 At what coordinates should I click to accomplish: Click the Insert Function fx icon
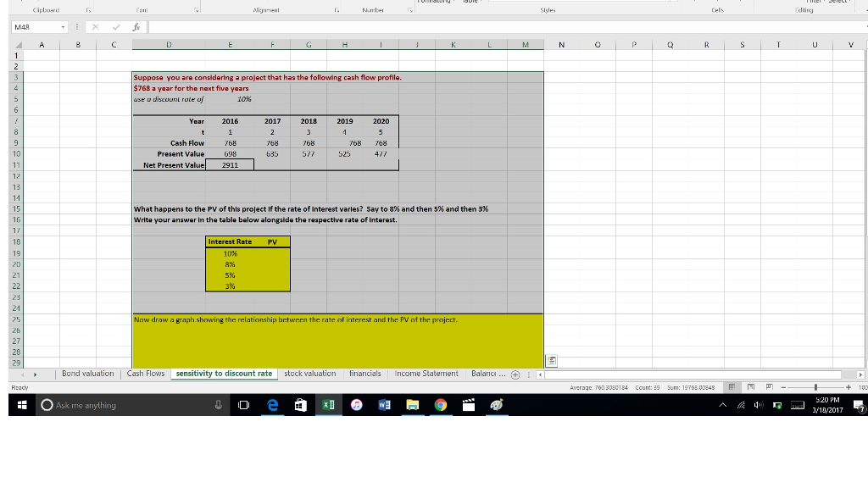pos(136,27)
